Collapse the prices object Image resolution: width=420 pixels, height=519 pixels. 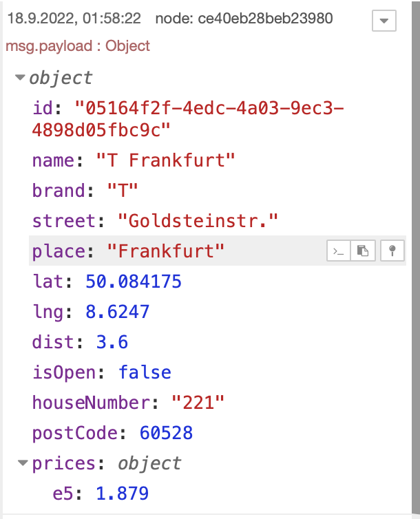pos(23,463)
